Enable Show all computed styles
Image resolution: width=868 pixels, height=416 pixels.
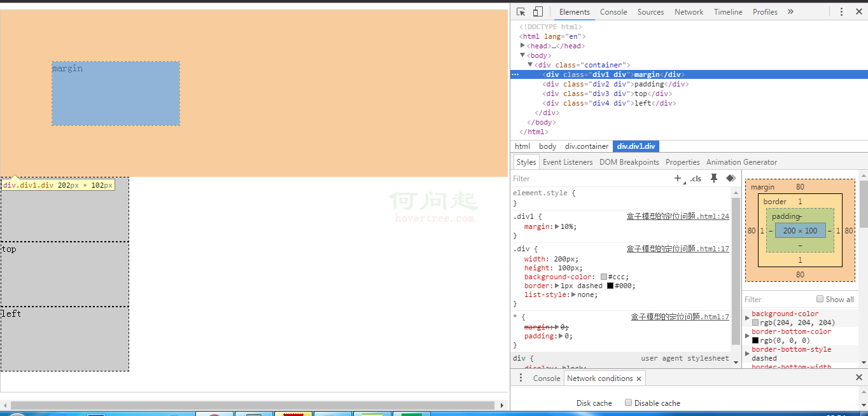pyautogui.click(x=820, y=299)
